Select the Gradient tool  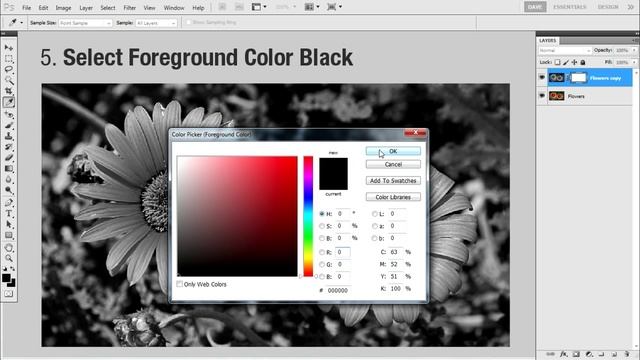9,169
